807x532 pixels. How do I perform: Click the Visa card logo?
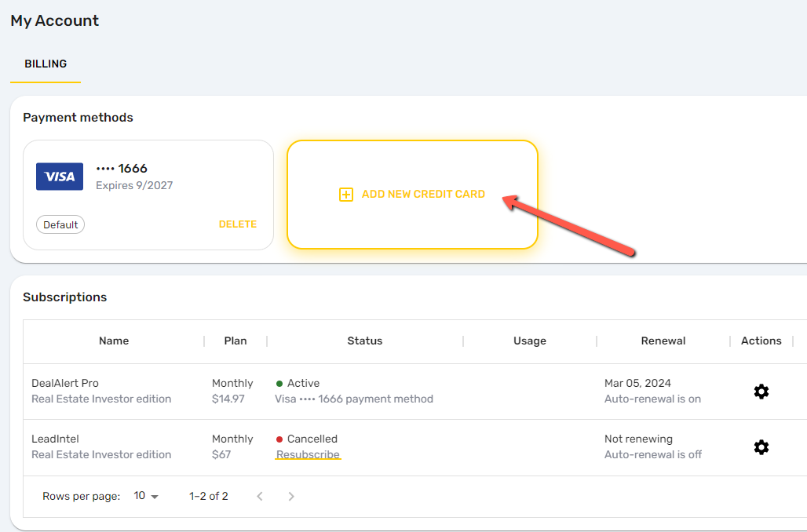click(60, 177)
